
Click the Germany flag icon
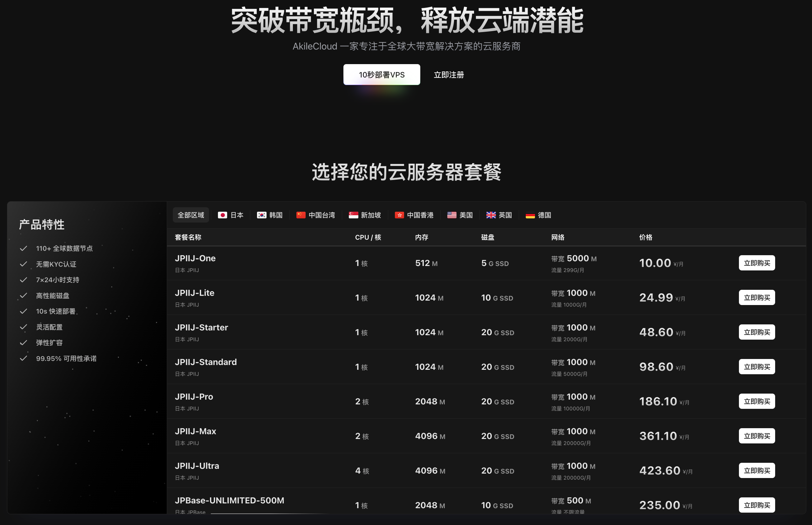(x=530, y=215)
